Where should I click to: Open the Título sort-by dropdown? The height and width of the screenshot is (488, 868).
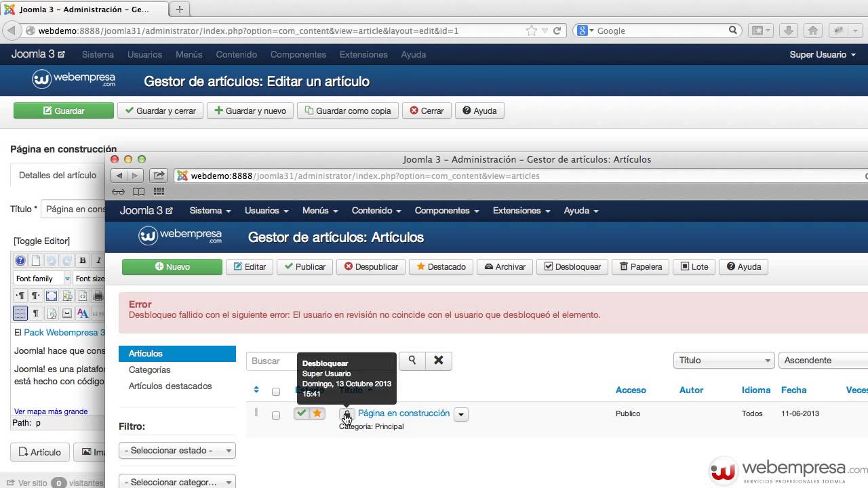coord(724,361)
